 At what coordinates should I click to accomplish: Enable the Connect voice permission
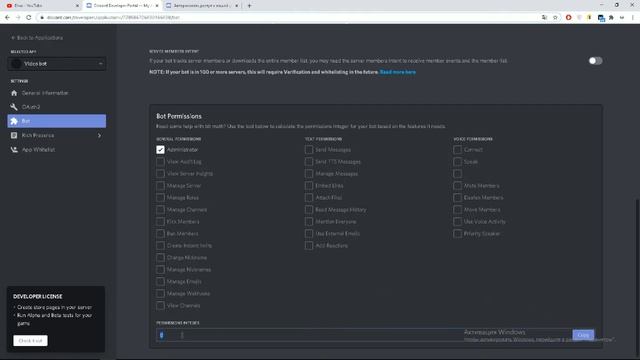pyautogui.click(x=458, y=150)
